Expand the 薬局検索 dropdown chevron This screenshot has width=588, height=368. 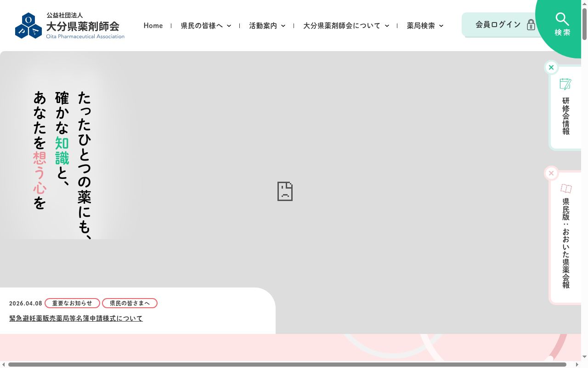click(441, 26)
